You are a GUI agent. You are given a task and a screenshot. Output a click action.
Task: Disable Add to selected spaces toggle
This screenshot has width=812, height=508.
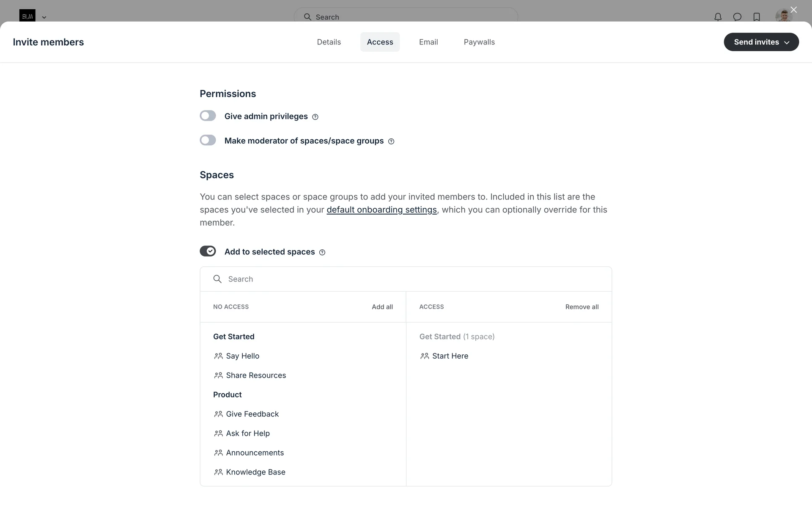[x=208, y=251]
